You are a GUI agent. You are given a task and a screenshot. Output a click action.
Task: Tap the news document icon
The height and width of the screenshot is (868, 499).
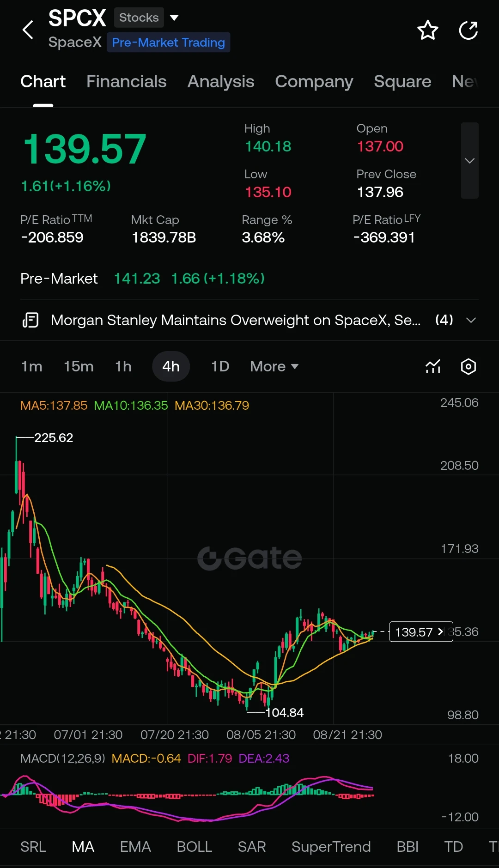point(30,320)
